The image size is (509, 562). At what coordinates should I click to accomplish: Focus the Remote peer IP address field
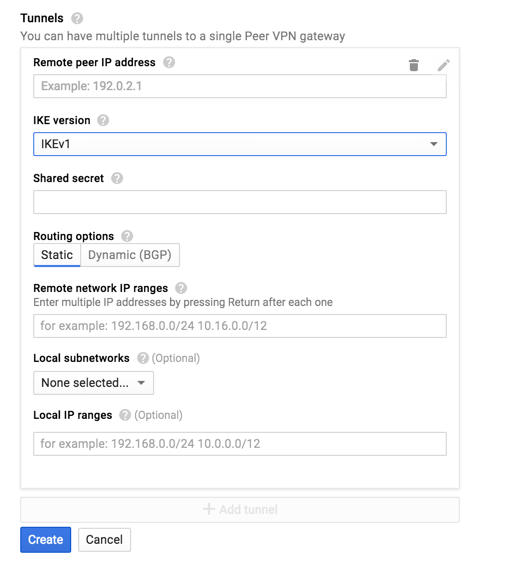pyautogui.click(x=240, y=86)
